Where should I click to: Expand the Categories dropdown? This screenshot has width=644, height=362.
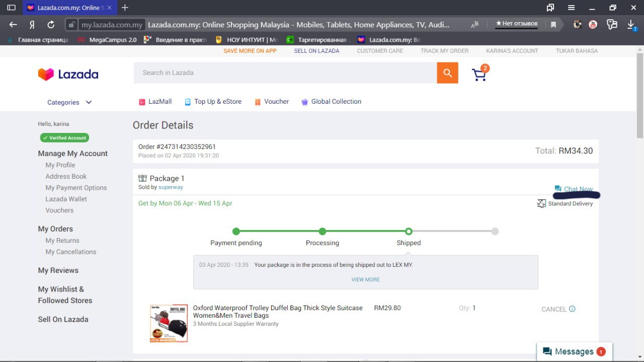(x=69, y=102)
